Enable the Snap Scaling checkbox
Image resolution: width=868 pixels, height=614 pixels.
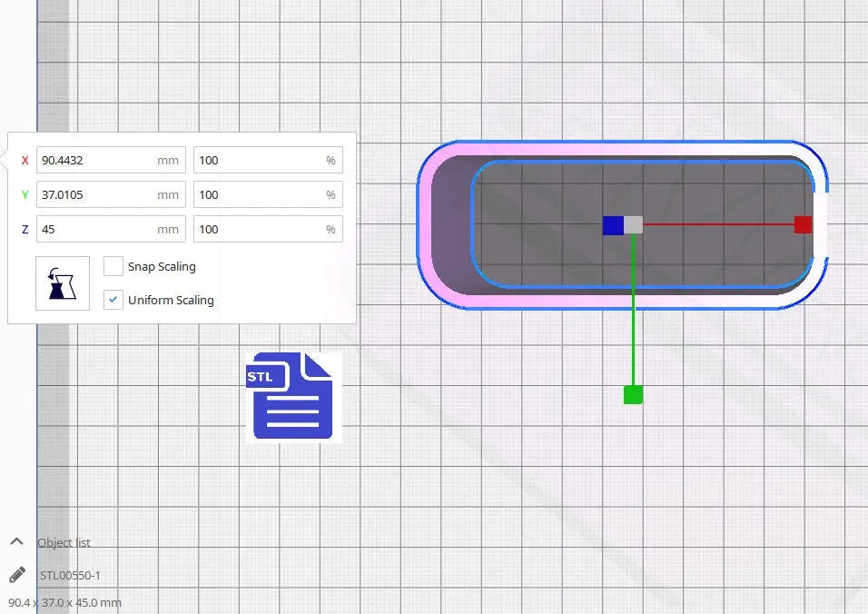[x=113, y=266]
